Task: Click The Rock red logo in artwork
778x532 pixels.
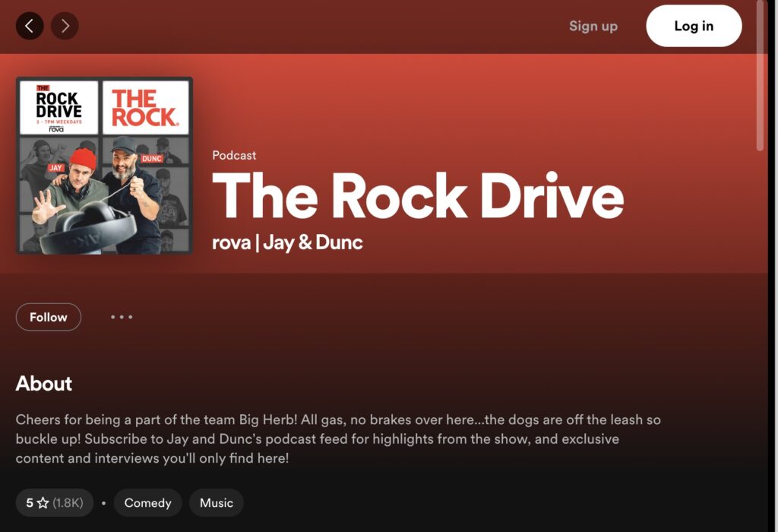Action: [x=144, y=108]
